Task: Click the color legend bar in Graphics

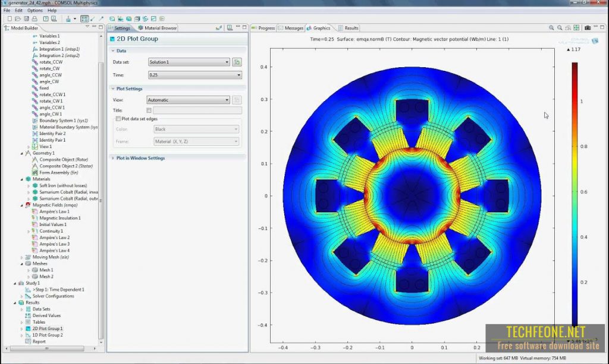Action: 575,194
